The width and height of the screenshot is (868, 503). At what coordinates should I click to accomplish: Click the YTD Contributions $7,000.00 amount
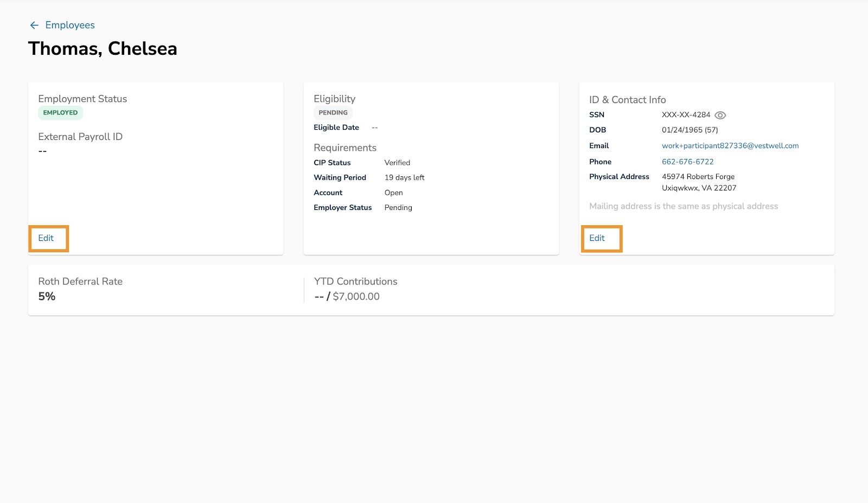(356, 296)
